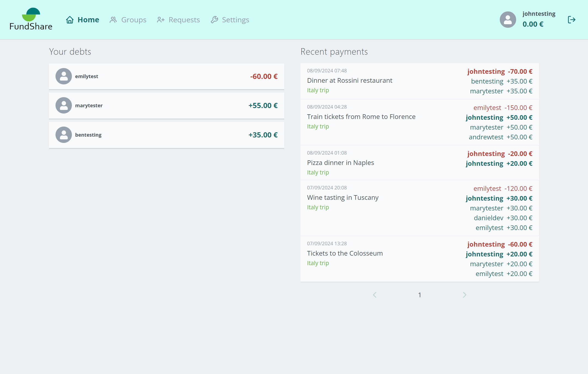Go to previous payments page chevron
Screen dimensions: 588x374
point(375,295)
